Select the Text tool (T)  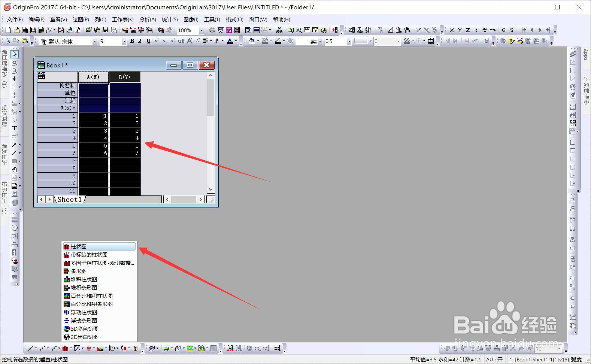pos(14,128)
